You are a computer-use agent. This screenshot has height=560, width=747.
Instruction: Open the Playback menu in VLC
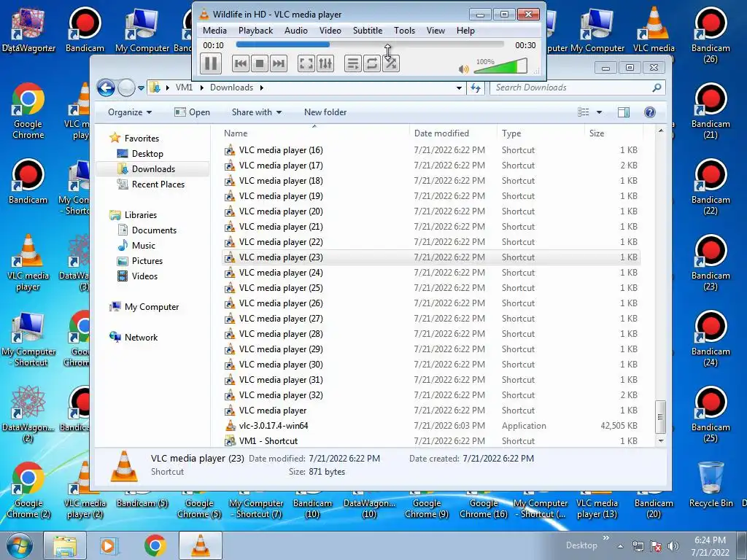(x=256, y=31)
